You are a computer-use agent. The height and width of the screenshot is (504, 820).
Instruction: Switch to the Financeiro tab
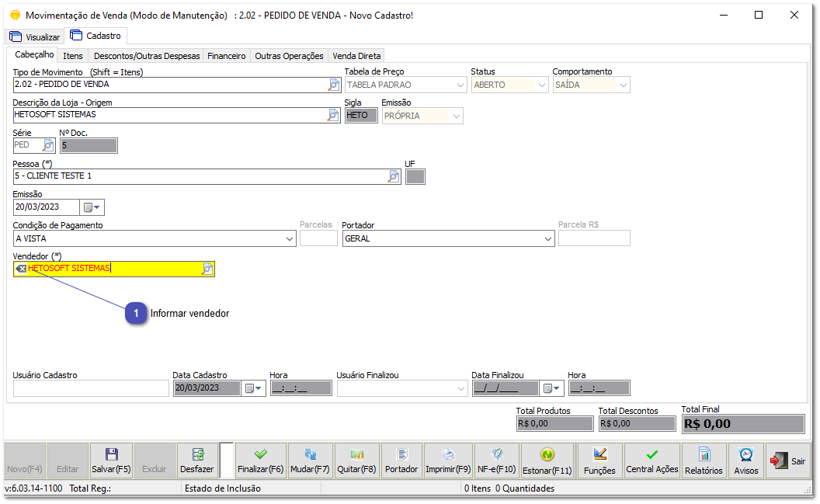click(x=226, y=56)
